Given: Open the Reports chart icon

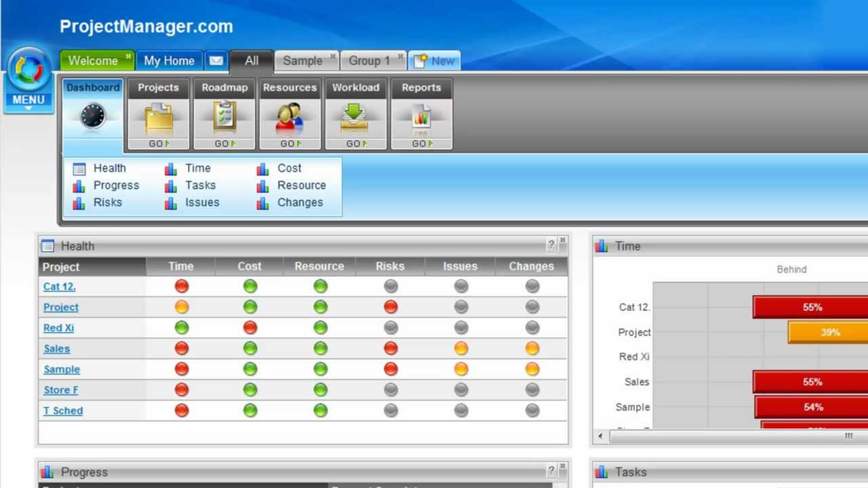Looking at the screenshot, I should [421, 118].
